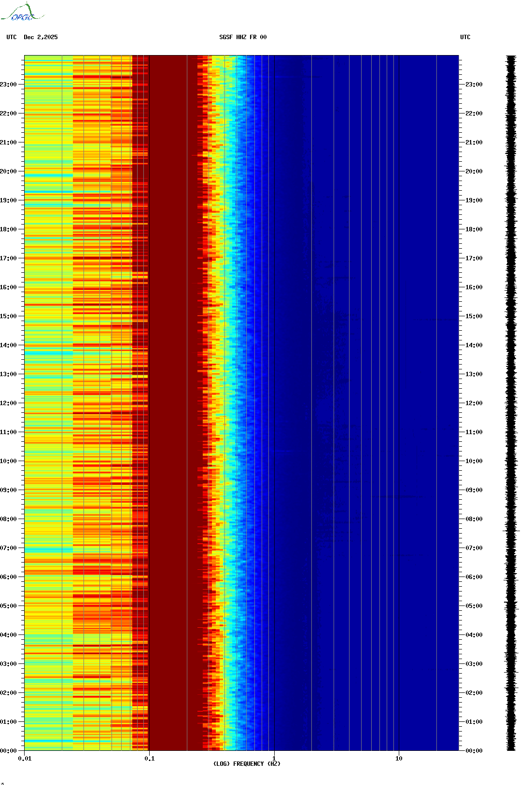Click the right axis '15:00' time label
The height and width of the screenshot is (789, 532).
pos(474,316)
